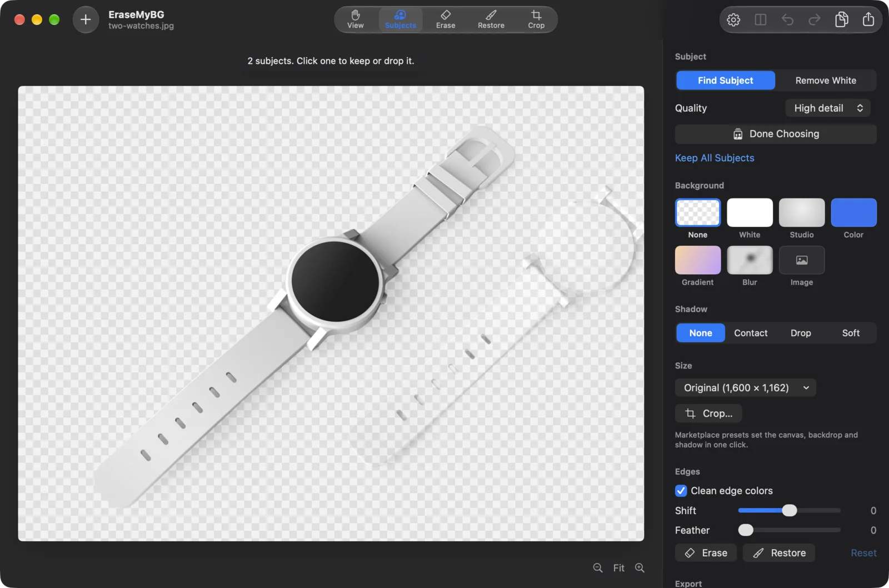Screen dimensions: 889x588
Task: Set shadow to Soft
Action: coord(851,333)
